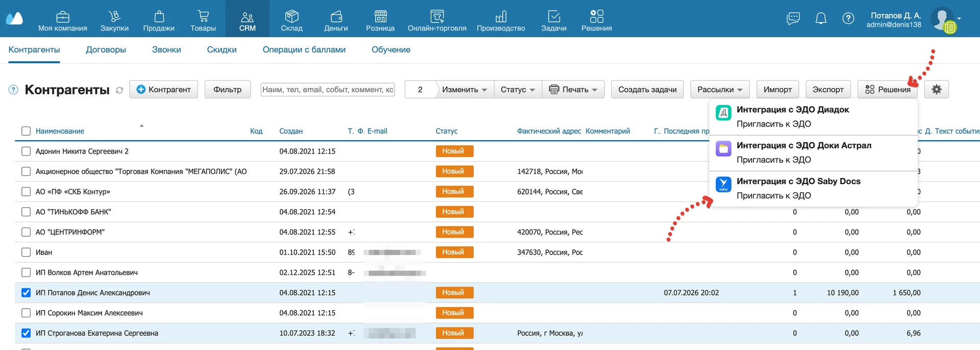Image resolution: width=980 pixels, height=350 pixels.
Task: Go to the Товары section icon
Action: 203,17
